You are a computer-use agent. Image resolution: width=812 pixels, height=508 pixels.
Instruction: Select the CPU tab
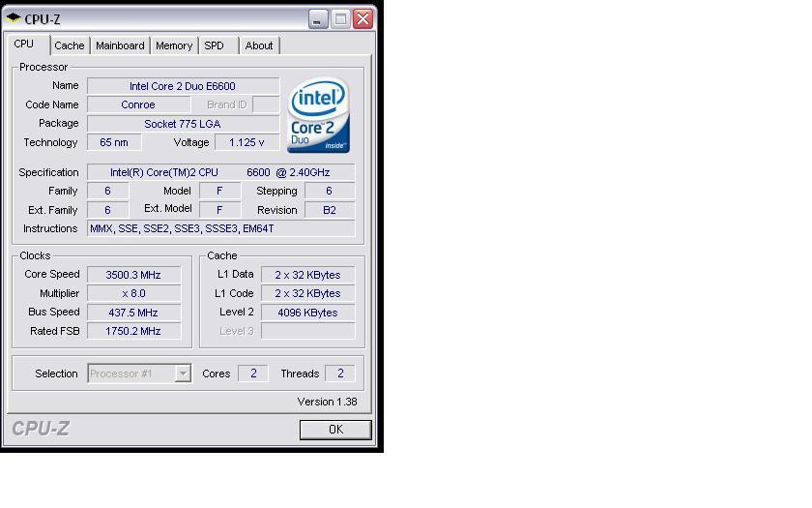tap(27, 45)
